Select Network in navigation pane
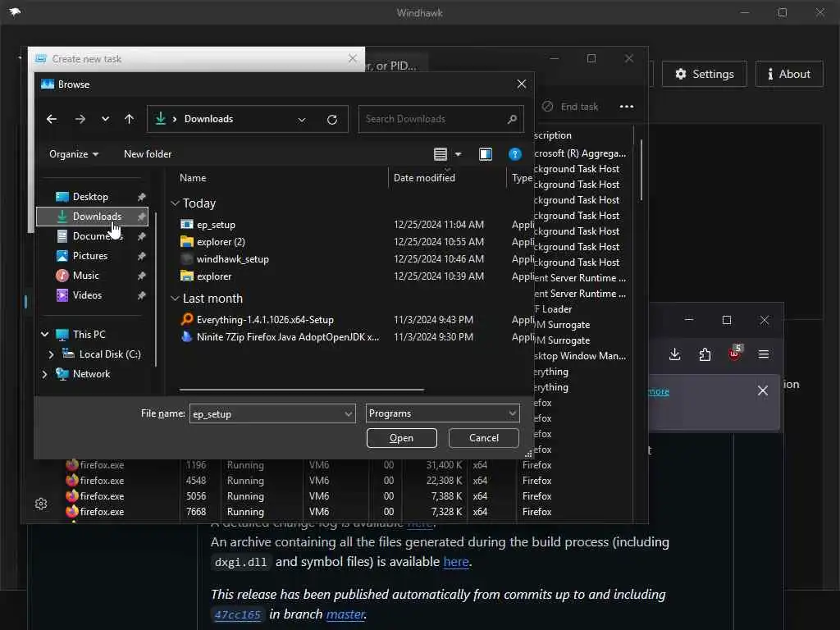Viewport: 840px width, 630px height. (91, 374)
